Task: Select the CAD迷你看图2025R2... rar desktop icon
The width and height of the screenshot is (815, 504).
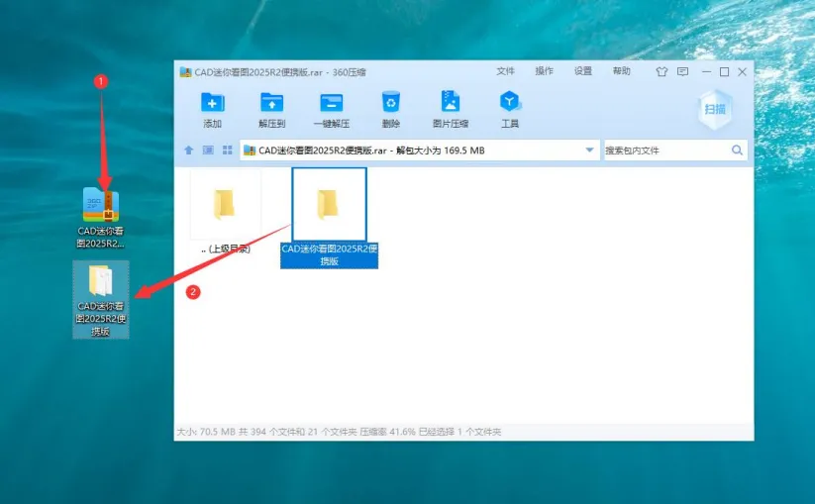Action: [x=101, y=217]
